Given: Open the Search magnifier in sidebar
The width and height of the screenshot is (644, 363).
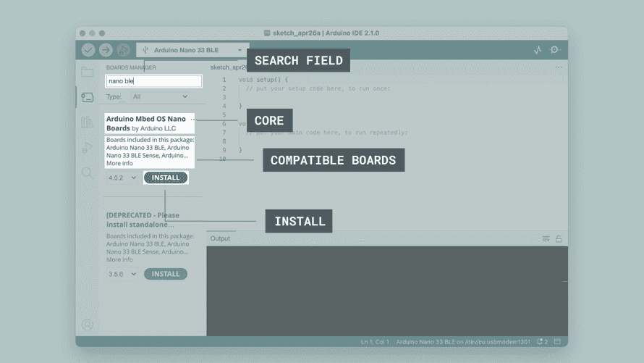Looking at the screenshot, I should [88, 173].
